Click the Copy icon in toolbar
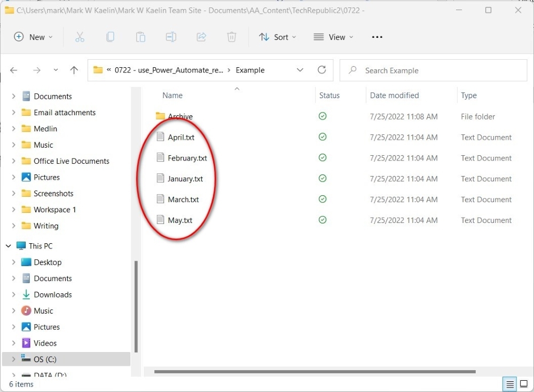 (x=110, y=37)
